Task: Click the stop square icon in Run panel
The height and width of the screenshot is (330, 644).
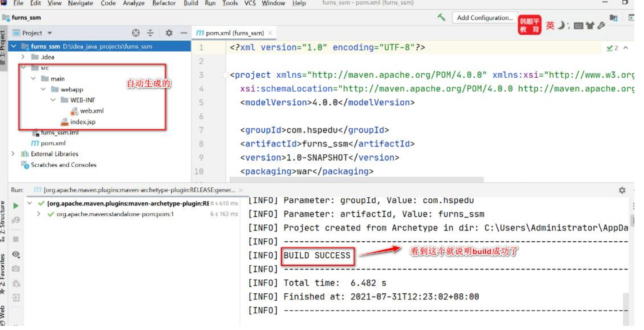Action: point(16,239)
